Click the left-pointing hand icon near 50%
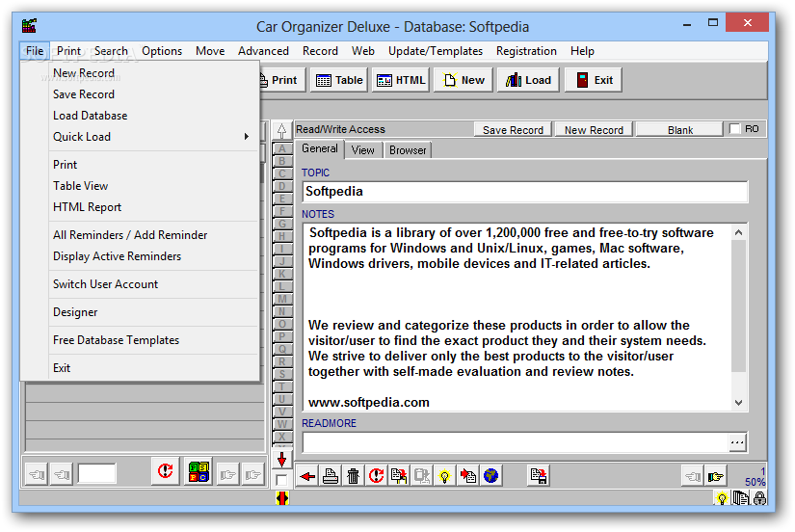The height and width of the screenshot is (532, 795). point(693,476)
